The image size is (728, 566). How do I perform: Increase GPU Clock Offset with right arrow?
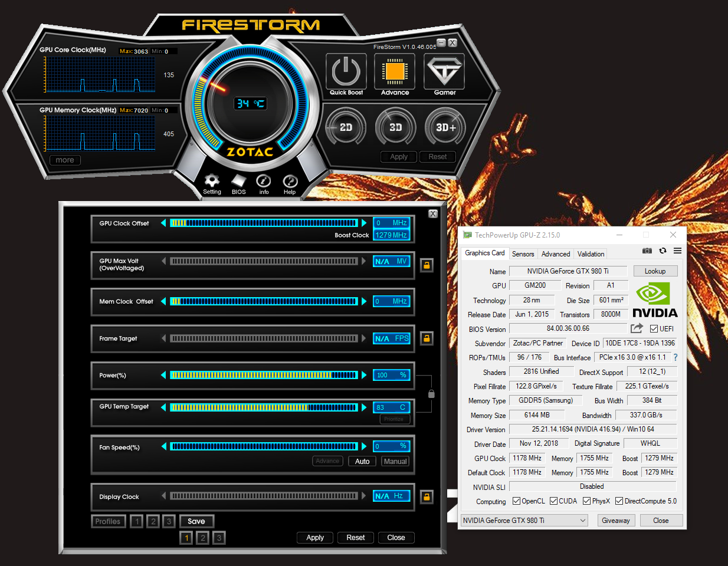tap(364, 223)
